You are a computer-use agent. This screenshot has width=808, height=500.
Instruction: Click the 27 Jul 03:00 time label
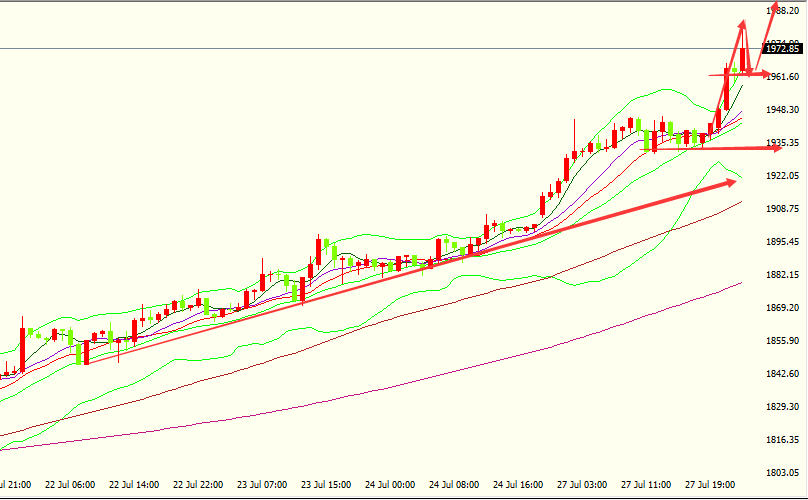point(581,485)
